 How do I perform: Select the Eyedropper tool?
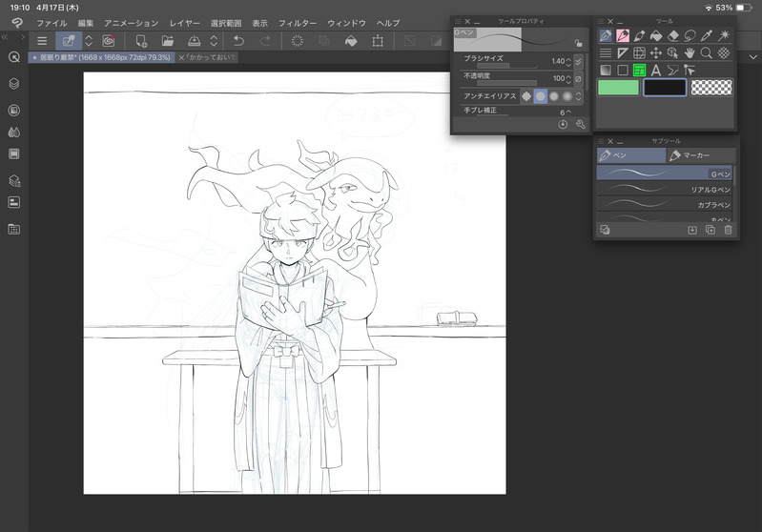tap(707, 35)
